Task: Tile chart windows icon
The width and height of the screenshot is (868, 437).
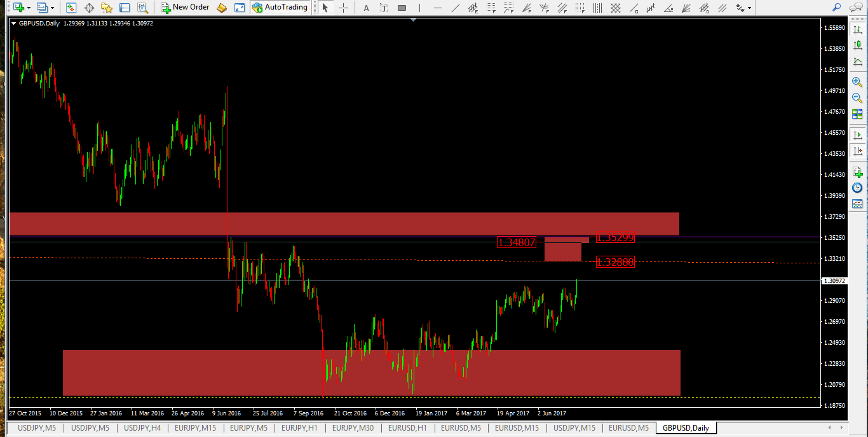Action: point(857,114)
